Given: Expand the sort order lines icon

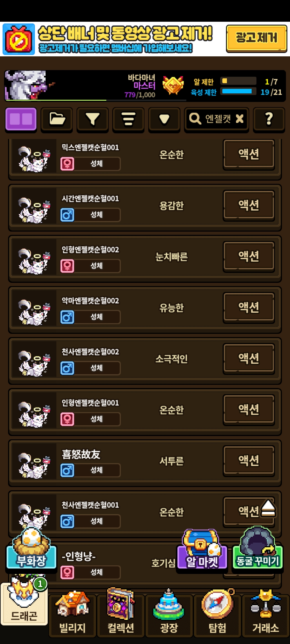Looking at the screenshot, I should pyautogui.click(x=128, y=119).
